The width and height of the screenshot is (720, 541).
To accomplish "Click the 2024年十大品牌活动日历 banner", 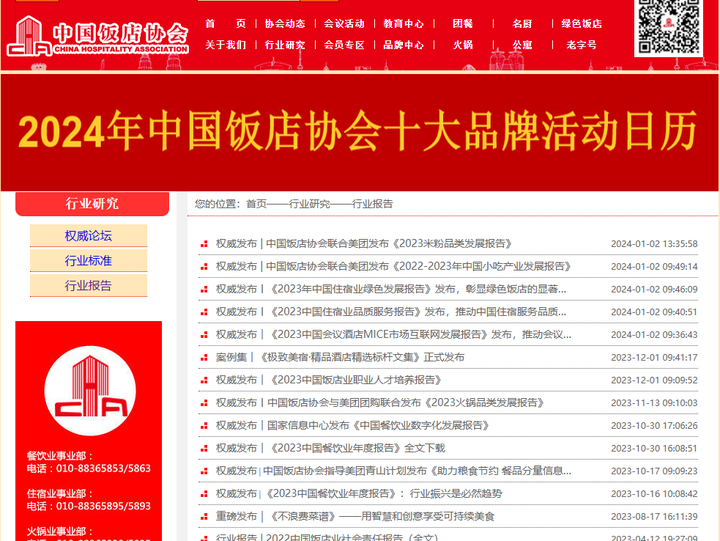I will coord(360,132).
